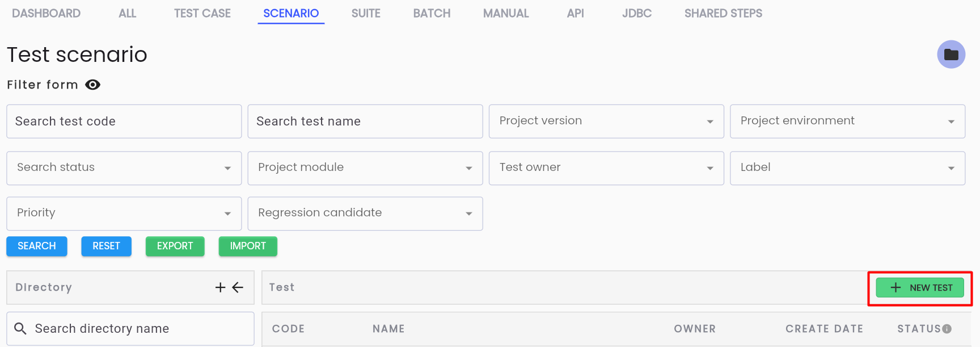The height and width of the screenshot is (347, 980).
Task: Collapse directory panel with left arrow
Action: (238, 287)
